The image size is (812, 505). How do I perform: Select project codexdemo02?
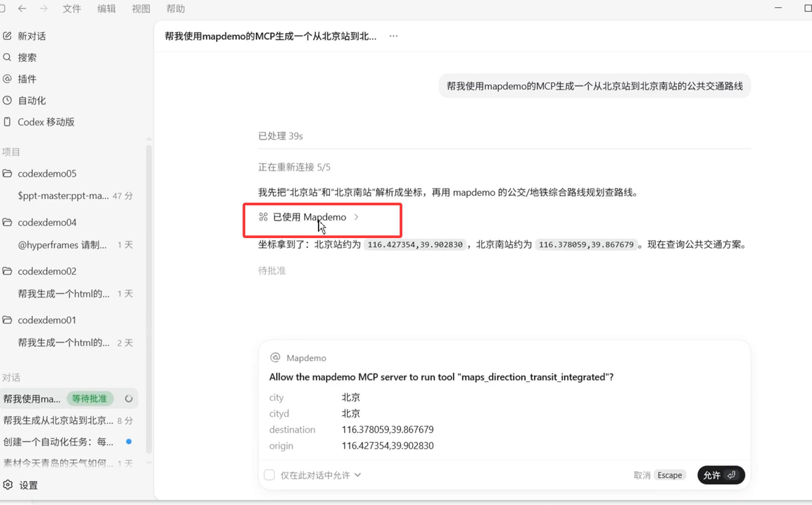point(47,271)
